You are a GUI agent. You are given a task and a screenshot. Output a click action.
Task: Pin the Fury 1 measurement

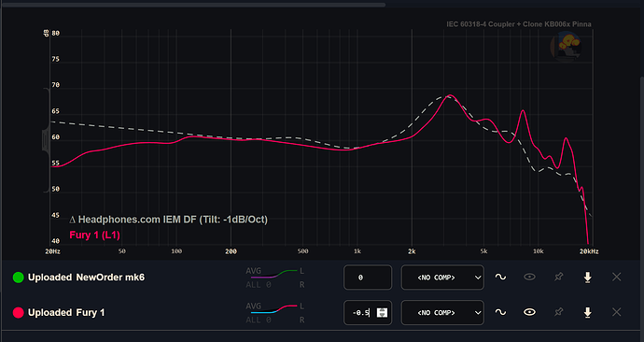click(558, 312)
